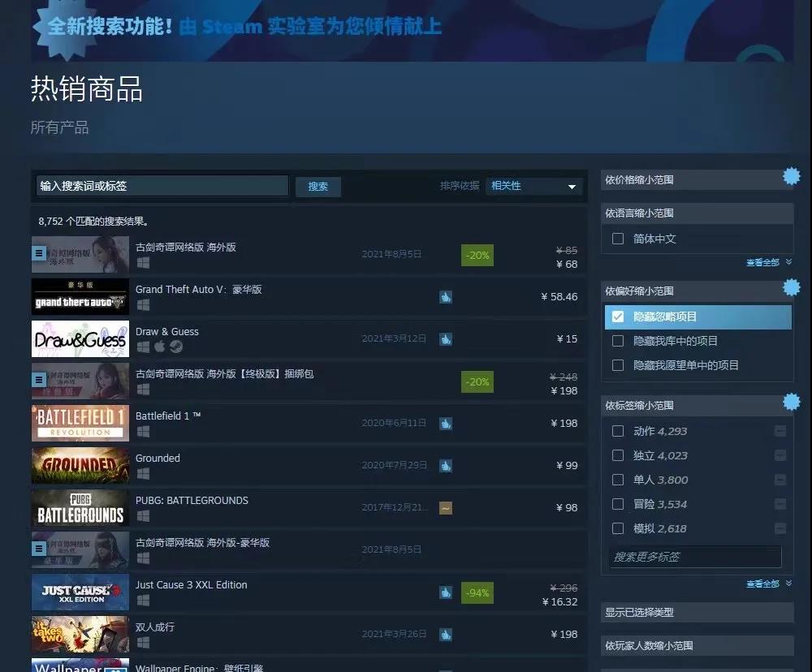
Task: Uncheck 隐藏忽略项目 in the preferences filter
Action: pyautogui.click(x=618, y=317)
